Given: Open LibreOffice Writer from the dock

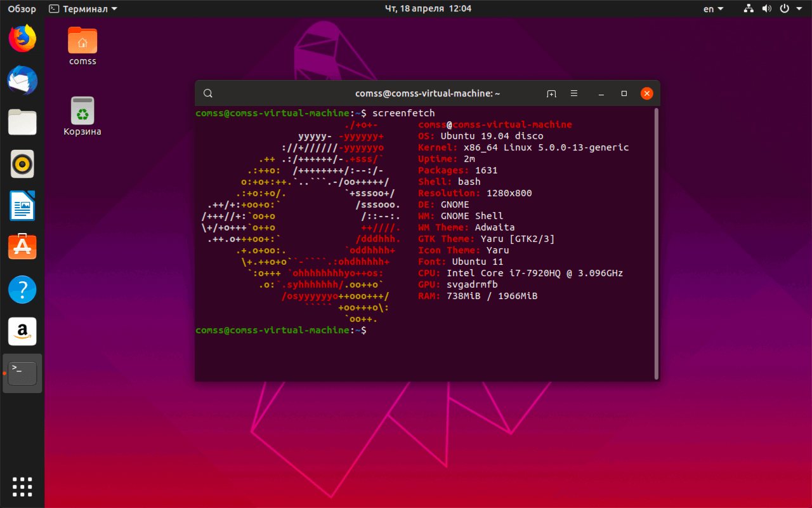Looking at the screenshot, I should point(22,206).
